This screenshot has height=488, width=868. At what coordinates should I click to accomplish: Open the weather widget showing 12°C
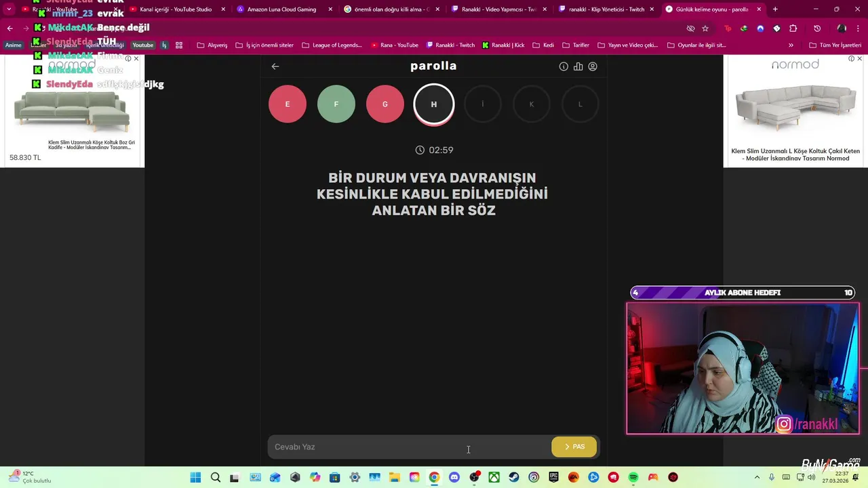tap(30, 477)
